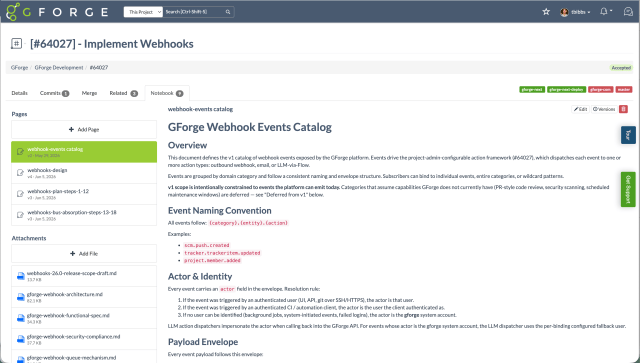Open the Get Support side tab
This screenshot has height=363, width=640.
(628, 189)
